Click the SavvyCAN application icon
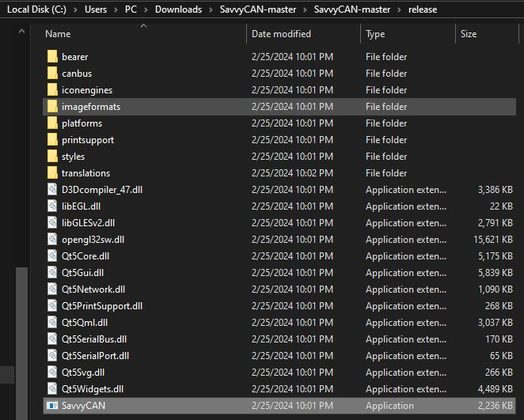Image resolution: width=524 pixels, height=420 pixels. point(52,406)
